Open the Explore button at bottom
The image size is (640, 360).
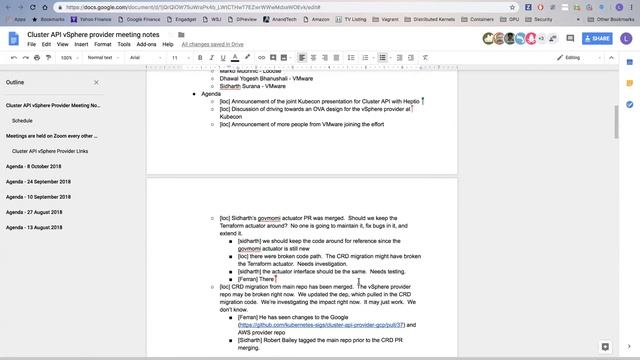pyautogui.click(x=605, y=347)
